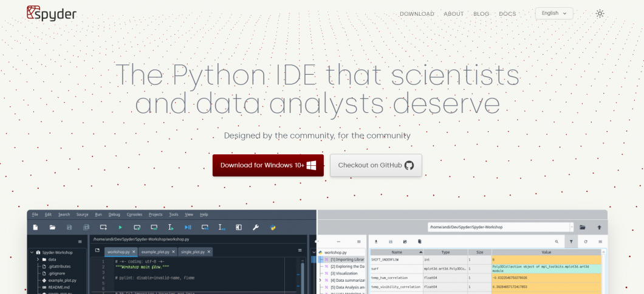The height and width of the screenshot is (294, 644).
Task: Click browse tabs icon left of workshop.py tab
Action: (97, 250)
